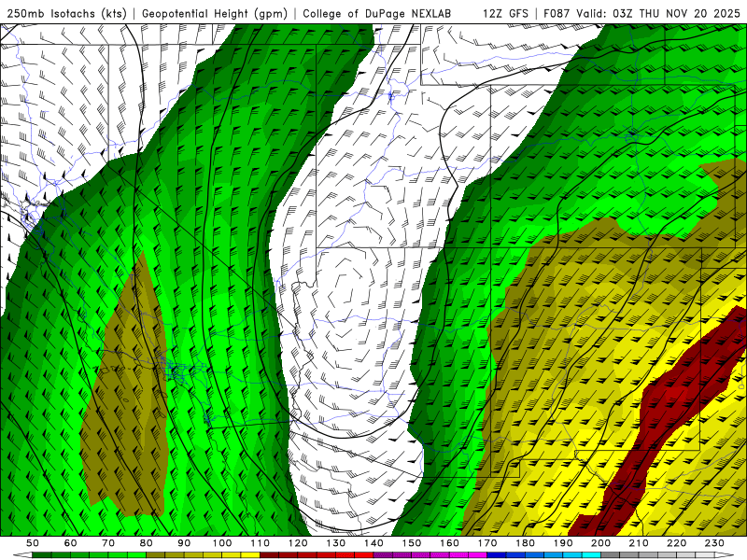Click the 220 knot legend label
The width and height of the screenshot is (747, 560).
(677, 543)
